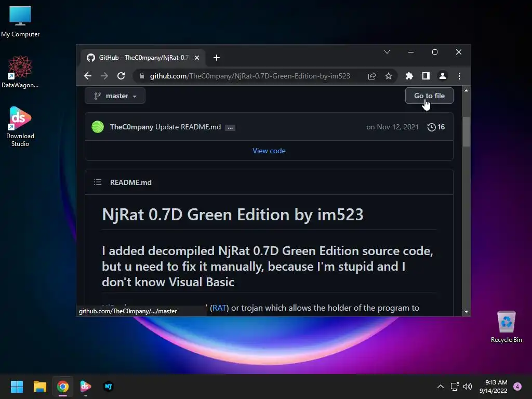532x399 pixels.
Task: Expand commit message ellipsis button
Action: [x=230, y=128]
